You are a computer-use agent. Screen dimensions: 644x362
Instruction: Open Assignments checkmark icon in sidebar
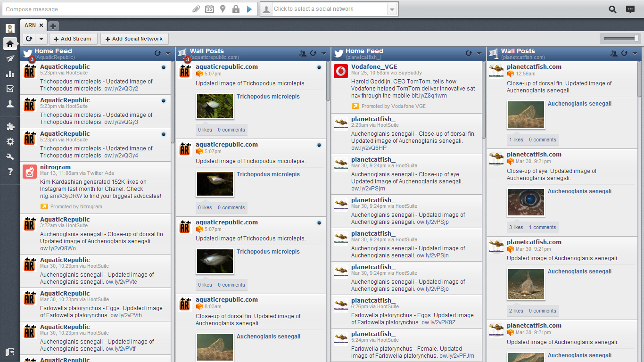[x=10, y=89]
